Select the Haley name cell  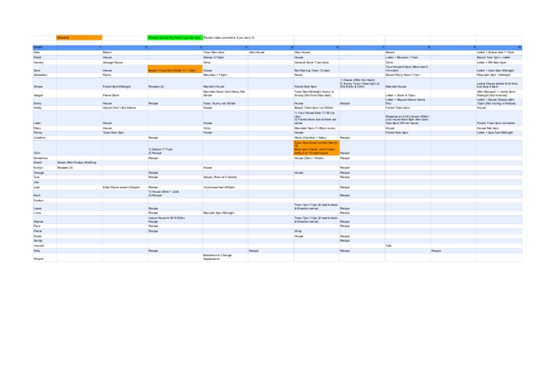click(x=45, y=108)
